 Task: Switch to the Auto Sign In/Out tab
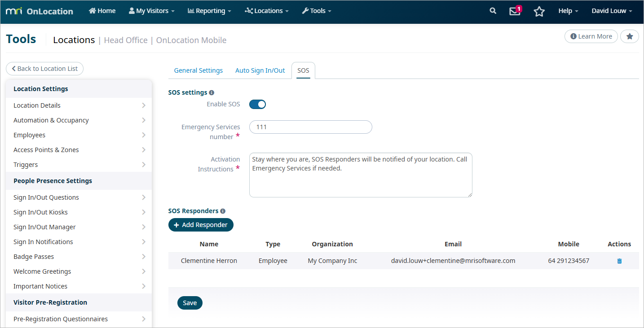pos(260,70)
